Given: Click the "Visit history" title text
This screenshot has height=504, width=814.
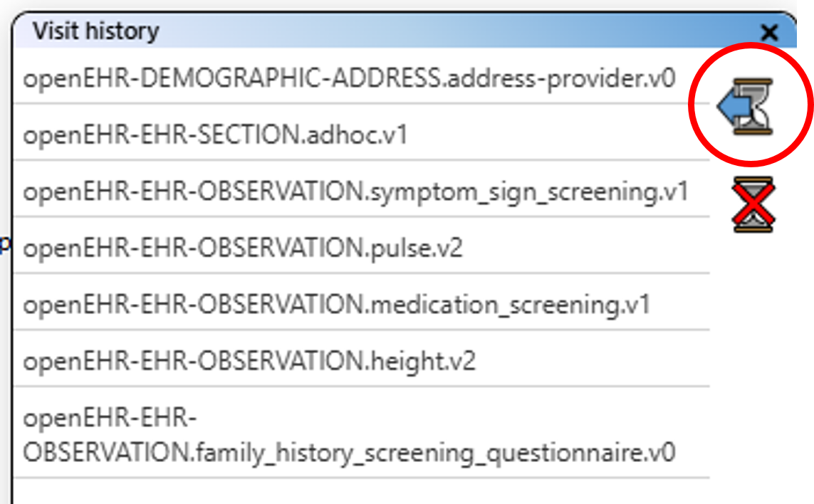Looking at the screenshot, I should (95, 31).
